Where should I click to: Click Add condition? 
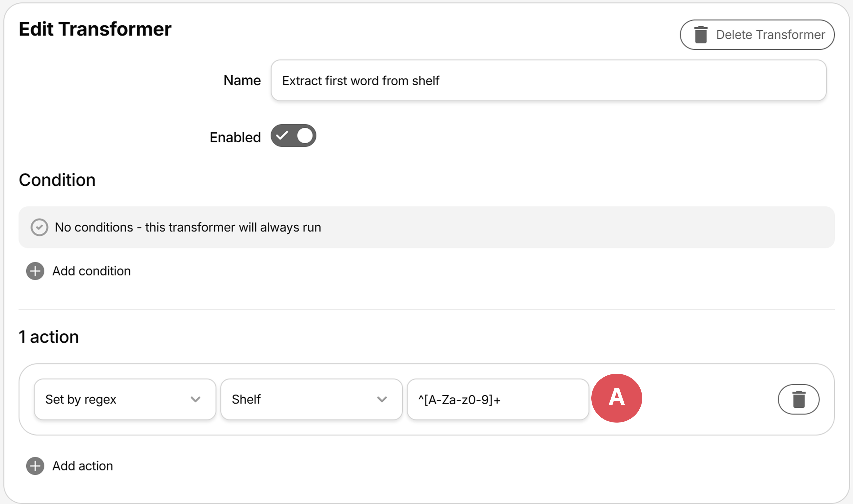click(x=91, y=271)
